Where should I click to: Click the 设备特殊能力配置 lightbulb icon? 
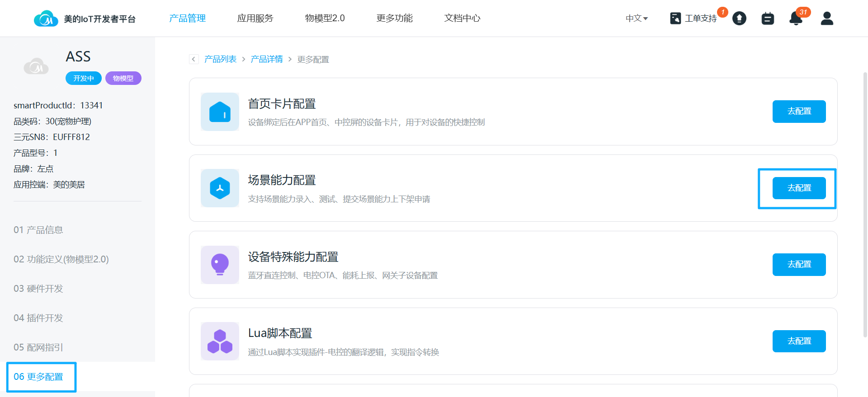220,265
